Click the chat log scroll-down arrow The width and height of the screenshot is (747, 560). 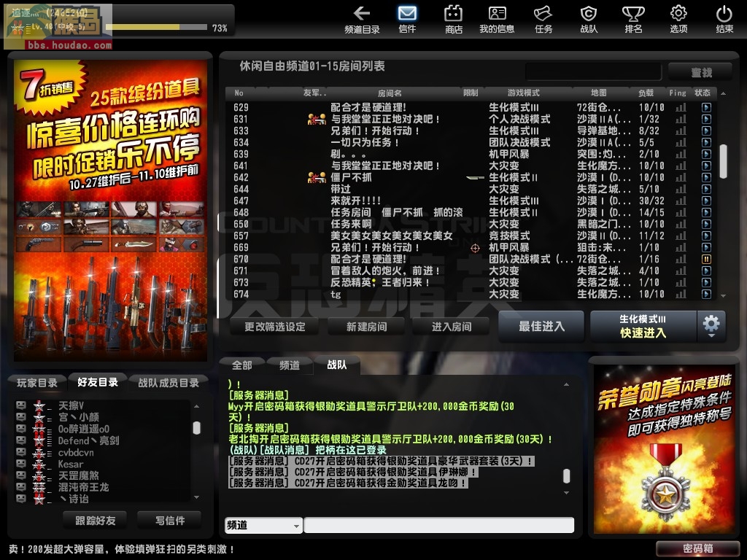566,493
